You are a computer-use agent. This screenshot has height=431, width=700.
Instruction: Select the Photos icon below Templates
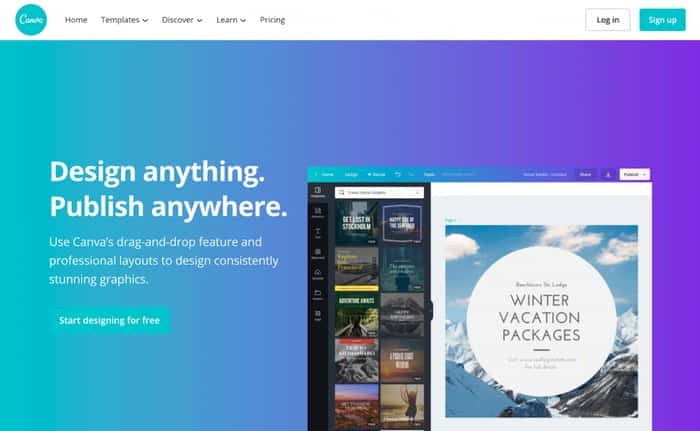[x=318, y=212]
